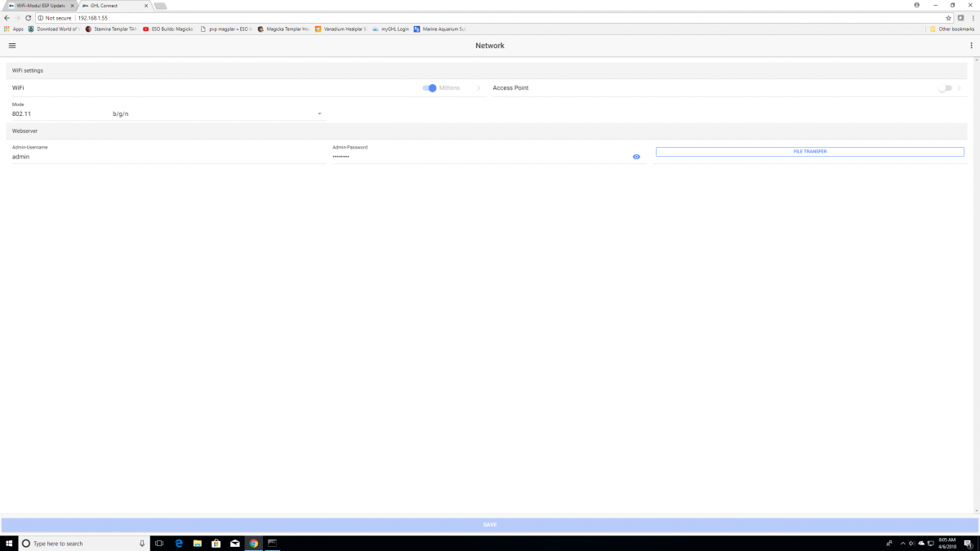This screenshot has width=980, height=551.
Task: Open the Chrome three-dot menu
Action: (972, 17)
